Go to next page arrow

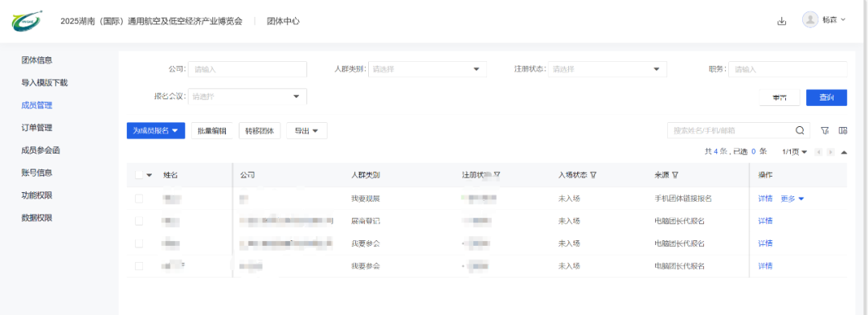coord(830,152)
